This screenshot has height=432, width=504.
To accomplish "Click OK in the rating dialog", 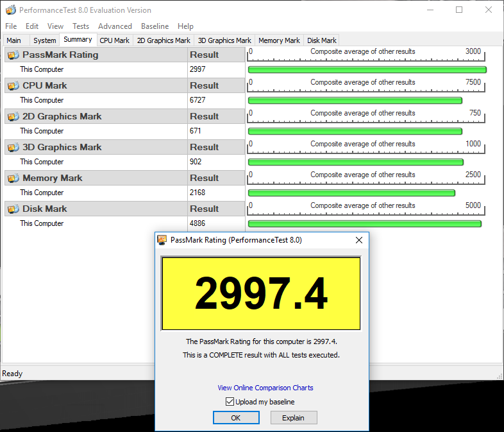I will click(x=236, y=417).
